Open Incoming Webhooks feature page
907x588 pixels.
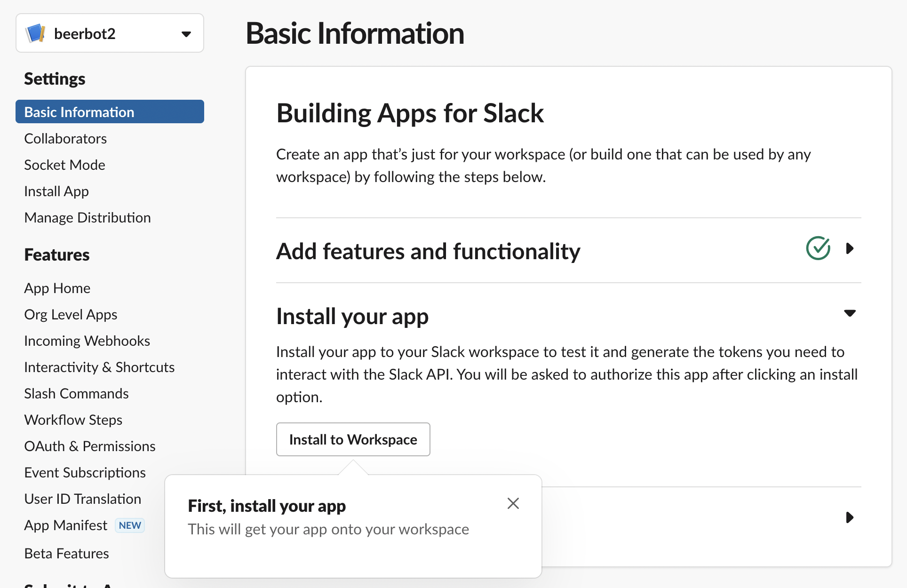(x=87, y=341)
